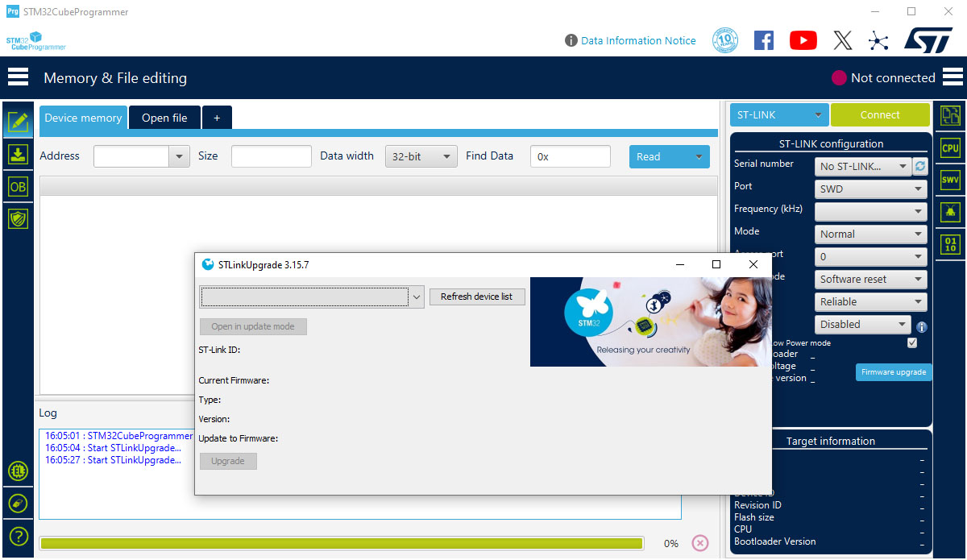Click the eraser icon in left sidebar
The width and height of the screenshot is (967, 560).
(x=18, y=504)
